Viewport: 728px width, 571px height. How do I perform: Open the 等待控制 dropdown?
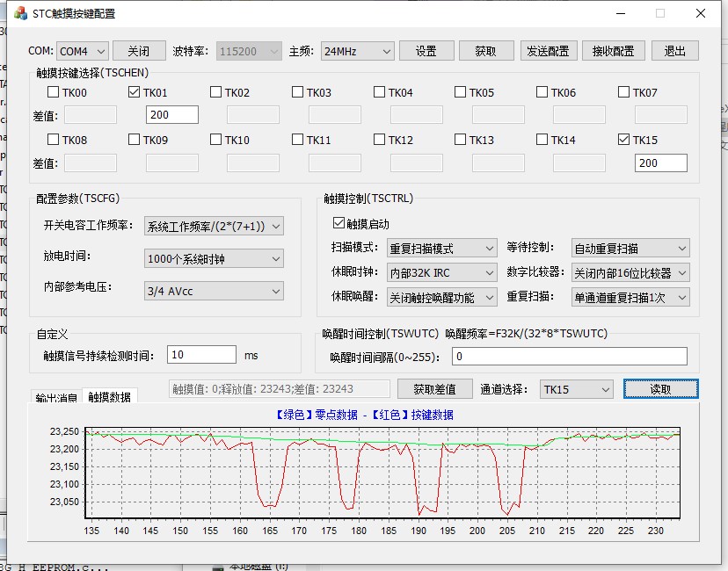pyautogui.click(x=630, y=248)
